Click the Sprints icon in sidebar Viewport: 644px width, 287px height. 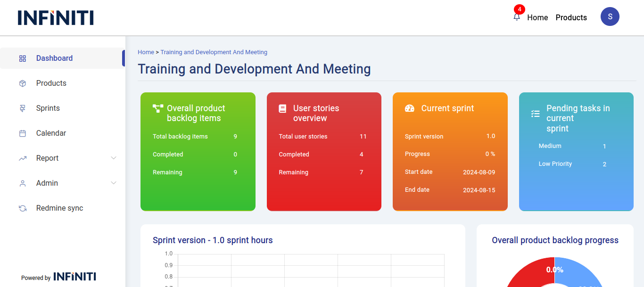[x=23, y=108]
